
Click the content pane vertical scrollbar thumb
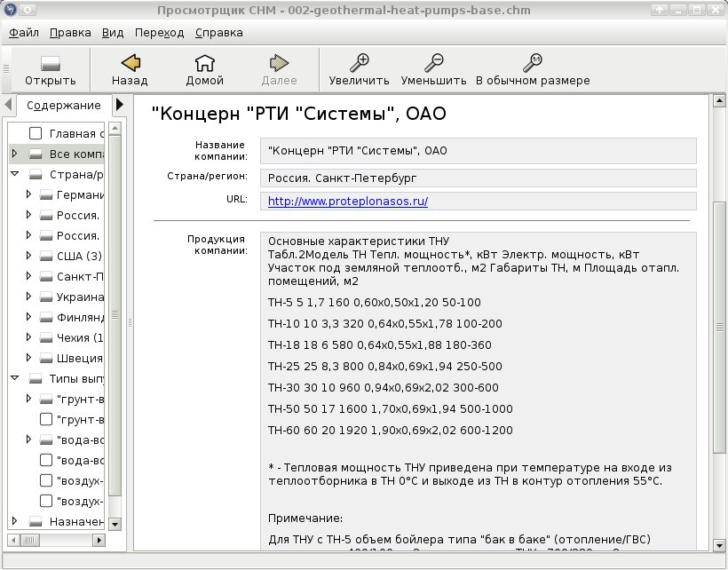719,328
